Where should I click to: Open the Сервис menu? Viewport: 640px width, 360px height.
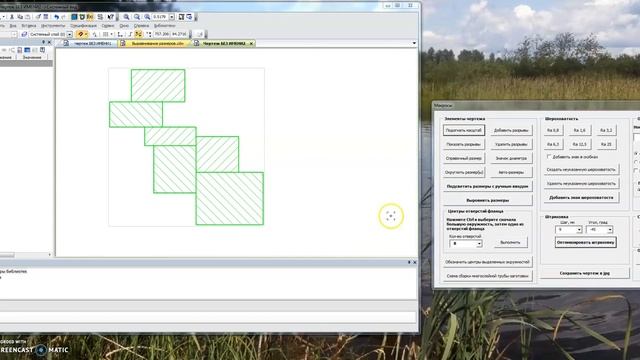coord(108,26)
